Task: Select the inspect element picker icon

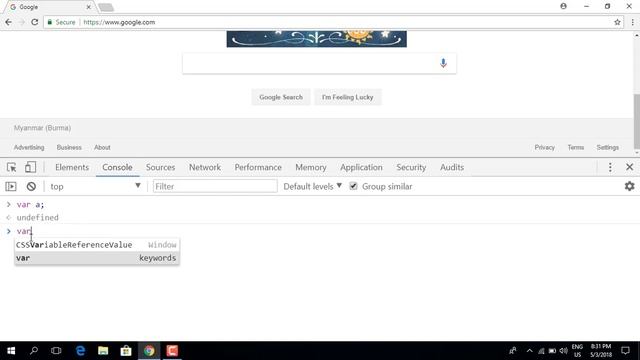Action: coord(11,167)
